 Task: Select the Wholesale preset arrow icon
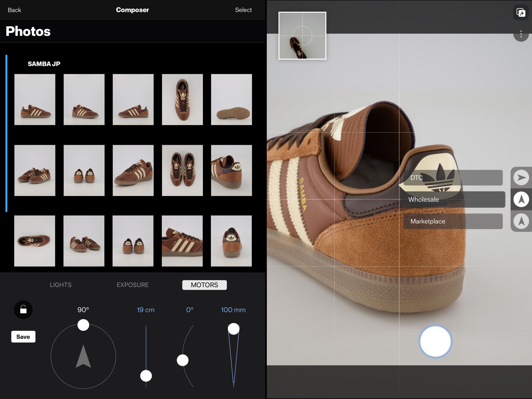pos(521,199)
